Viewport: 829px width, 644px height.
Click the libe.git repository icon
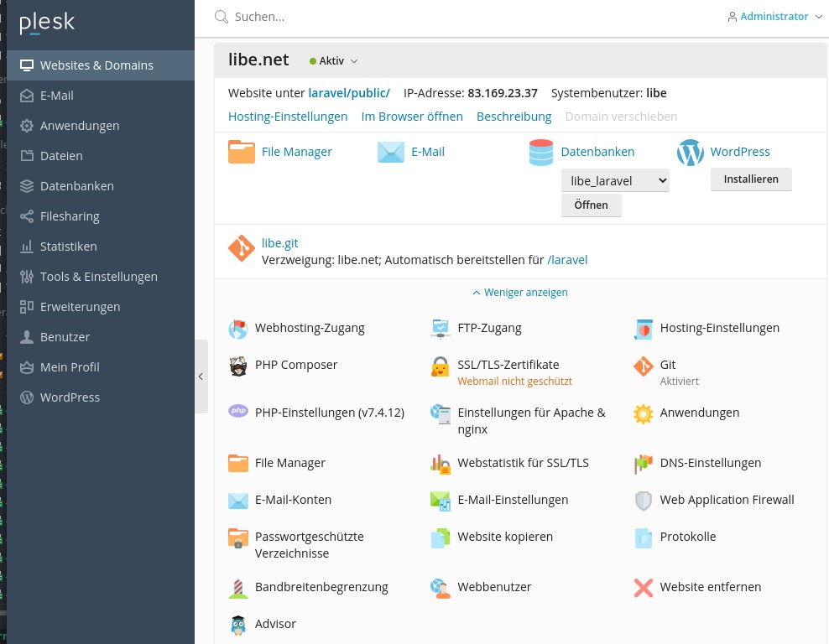(242, 249)
